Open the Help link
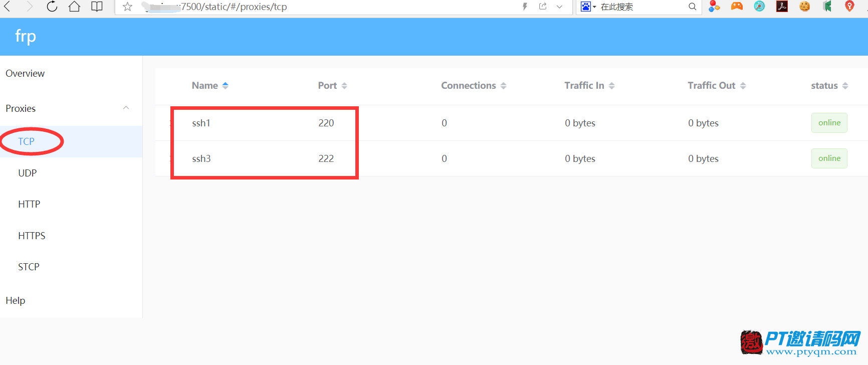The height and width of the screenshot is (365, 868). [x=16, y=300]
